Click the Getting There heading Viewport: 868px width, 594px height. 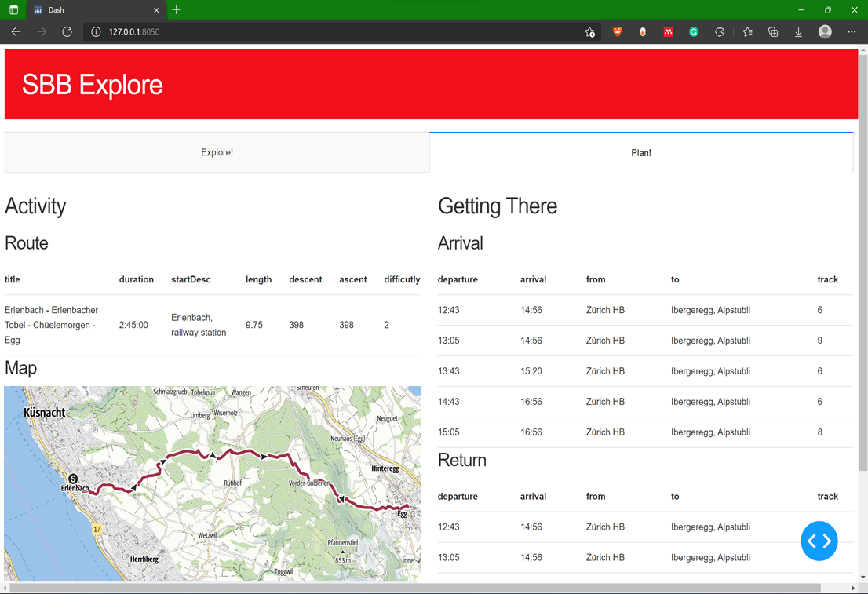tap(497, 206)
